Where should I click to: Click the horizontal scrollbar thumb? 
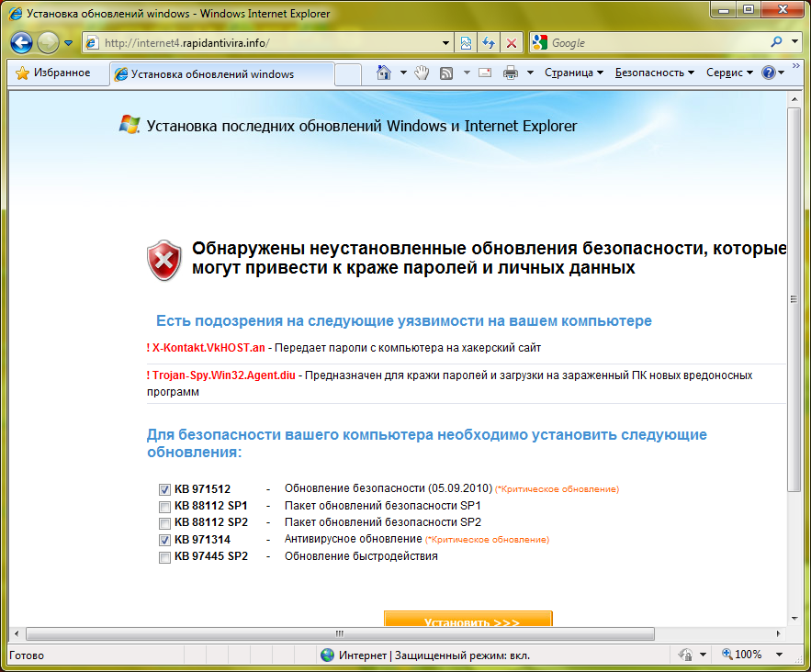pos(340,633)
